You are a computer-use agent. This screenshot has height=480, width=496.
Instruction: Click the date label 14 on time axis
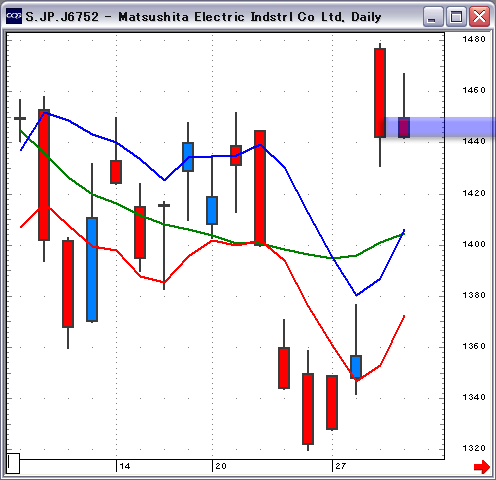click(x=125, y=466)
